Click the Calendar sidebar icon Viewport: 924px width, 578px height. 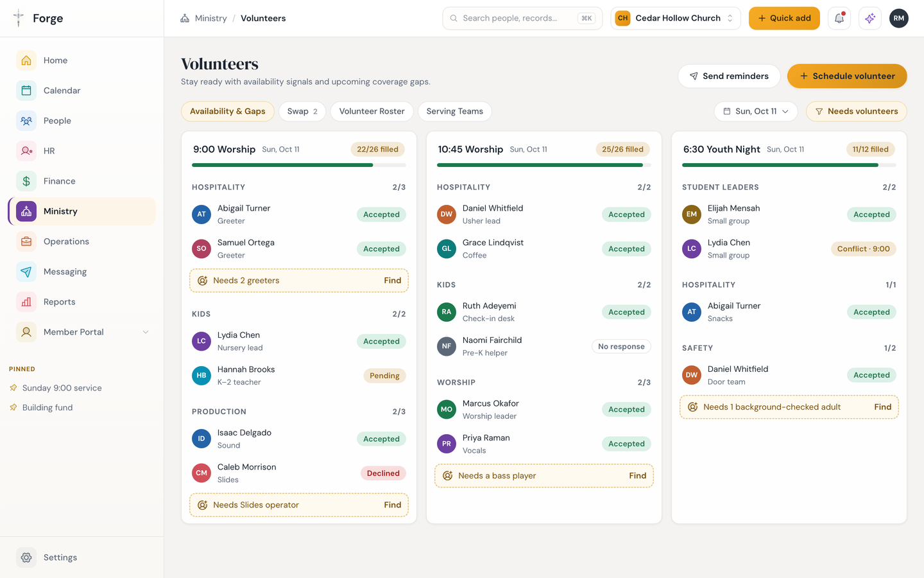pyautogui.click(x=26, y=91)
